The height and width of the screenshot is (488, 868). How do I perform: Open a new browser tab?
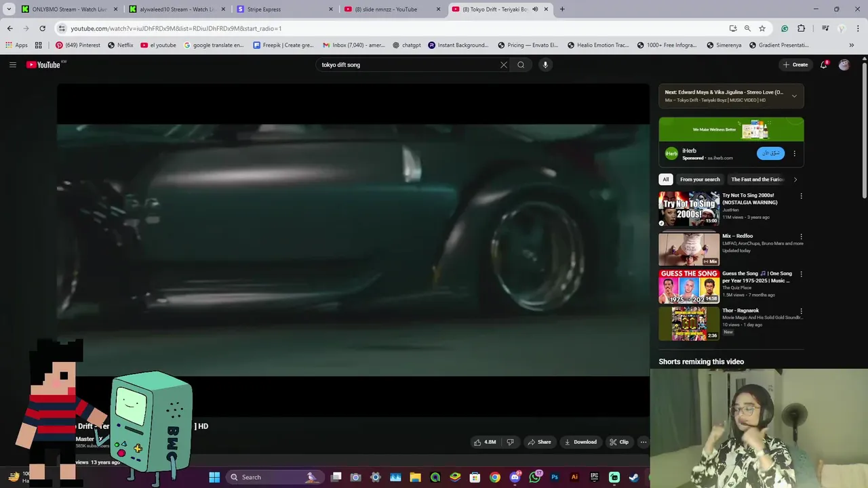(x=562, y=9)
